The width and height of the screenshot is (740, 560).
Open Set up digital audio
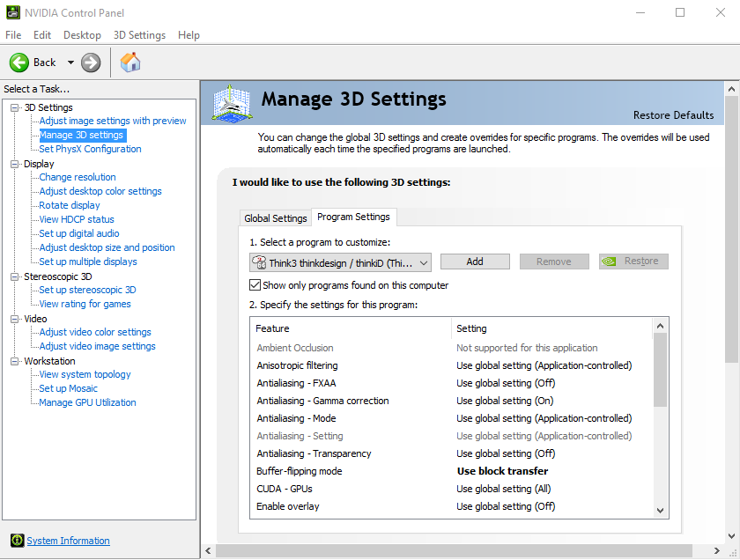coord(79,233)
